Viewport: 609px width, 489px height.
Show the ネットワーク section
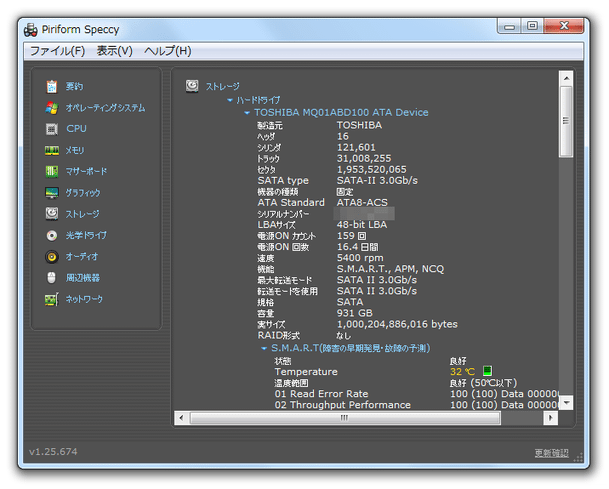tap(84, 299)
